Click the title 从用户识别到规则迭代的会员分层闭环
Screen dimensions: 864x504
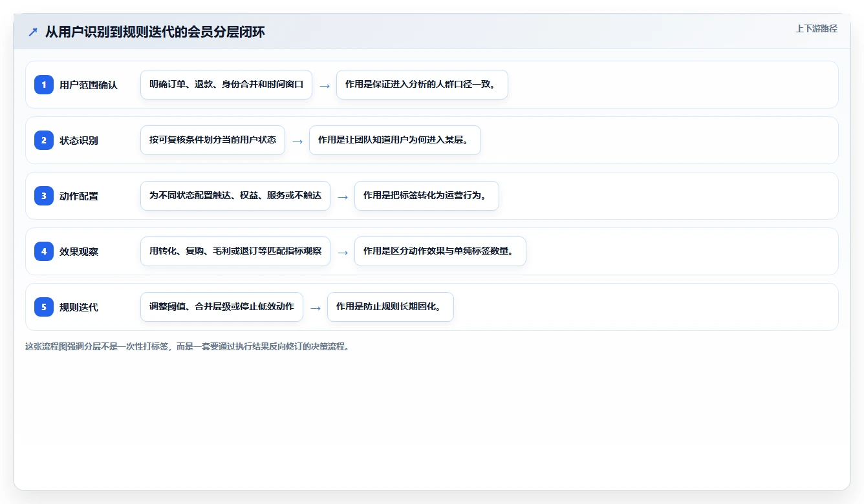(155, 32)
